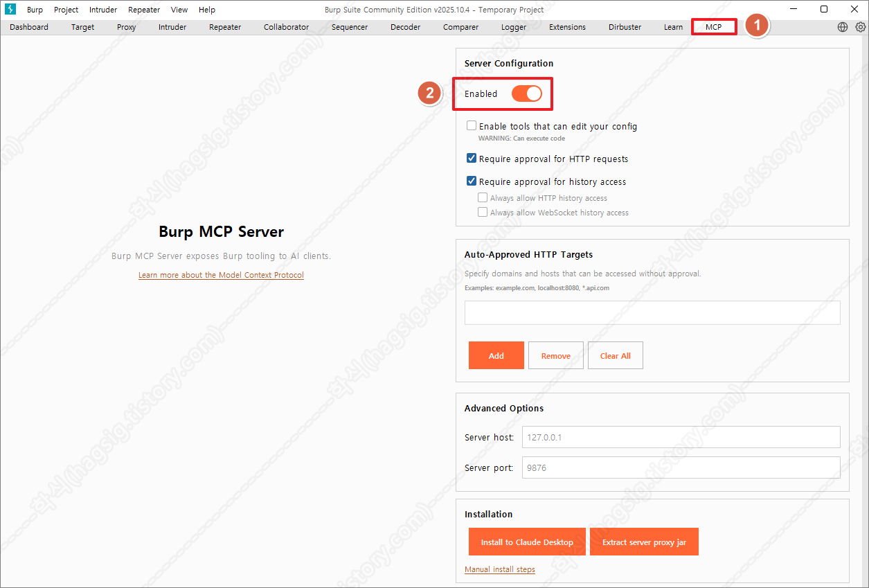Image resolution: width=869 pixels, height=588 pixels.
Task: Click the Auto-Approved HTTP Targets heading
Action: [x=529, y=254]
